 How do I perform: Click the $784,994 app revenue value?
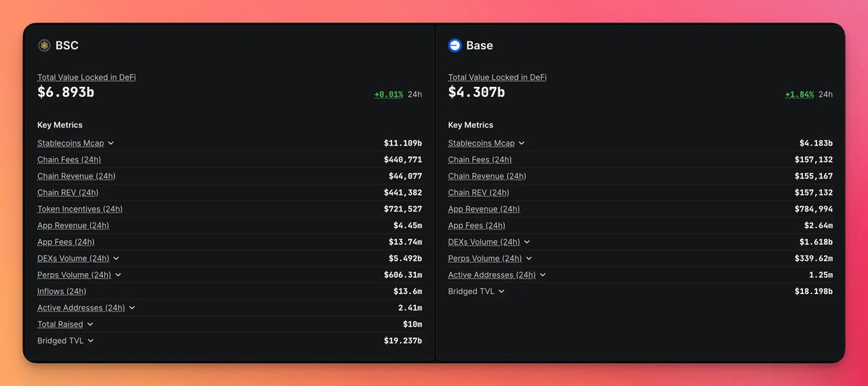click(x=814, y=209)
